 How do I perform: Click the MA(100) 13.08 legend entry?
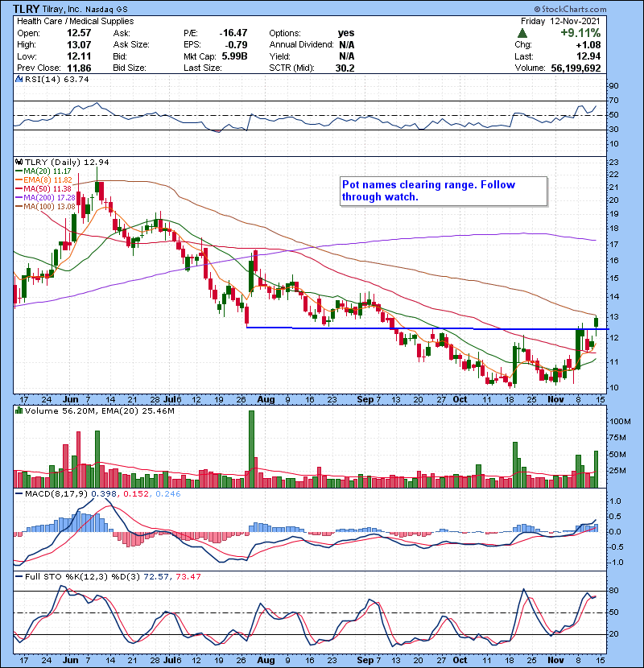coord(46,207)
